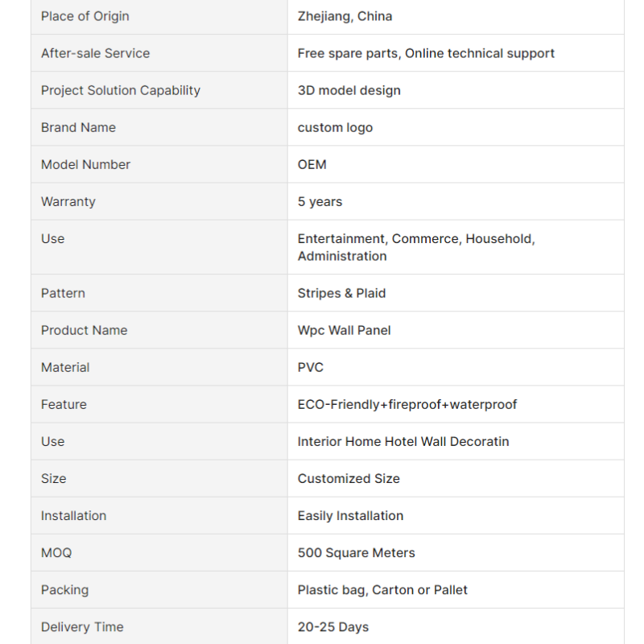Click the 'Stripes & Plaid' pattern value
Screen dimensions: 644x644
pyautogui.click(x=341, y=293)
